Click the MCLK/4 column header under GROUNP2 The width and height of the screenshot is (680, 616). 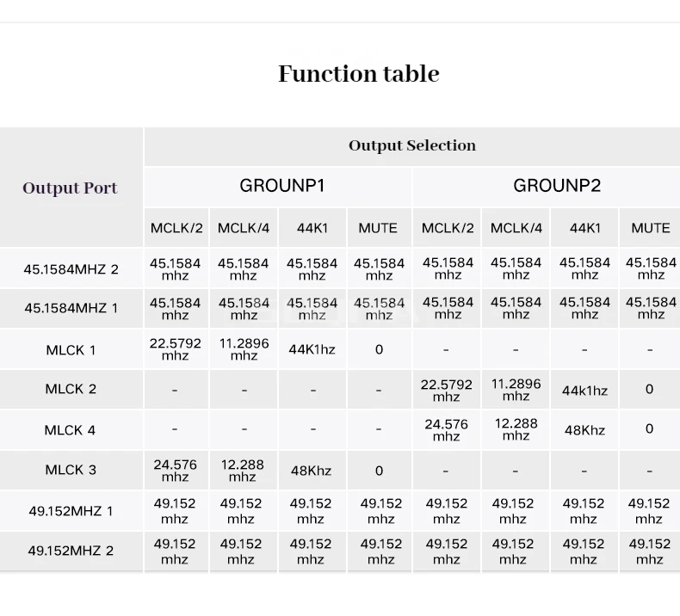pos(516,228)
